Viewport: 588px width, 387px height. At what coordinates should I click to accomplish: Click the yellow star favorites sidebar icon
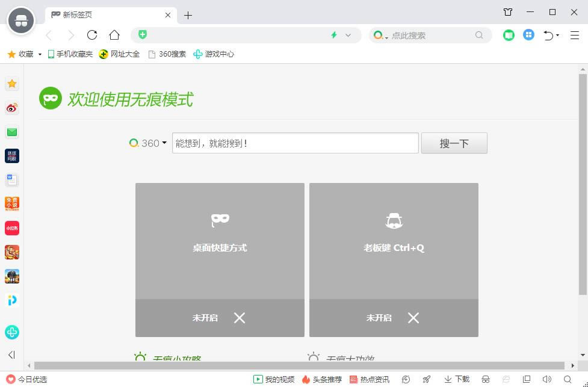coord(12,84)
